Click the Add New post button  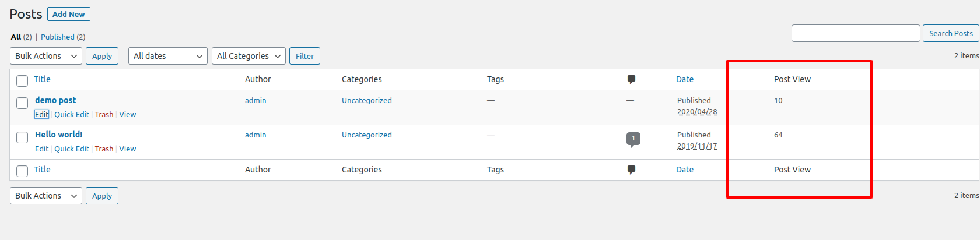[x=69, y=14]
